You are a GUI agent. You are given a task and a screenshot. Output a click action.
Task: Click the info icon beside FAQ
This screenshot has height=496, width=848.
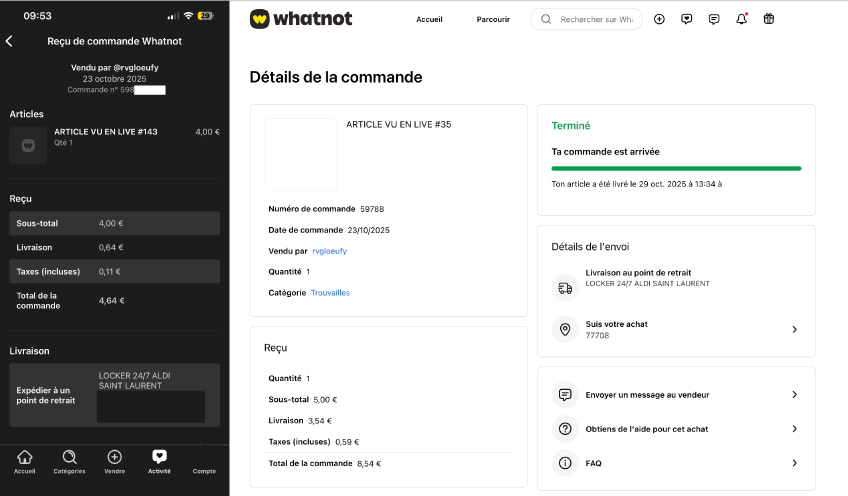tap(565, 463)
